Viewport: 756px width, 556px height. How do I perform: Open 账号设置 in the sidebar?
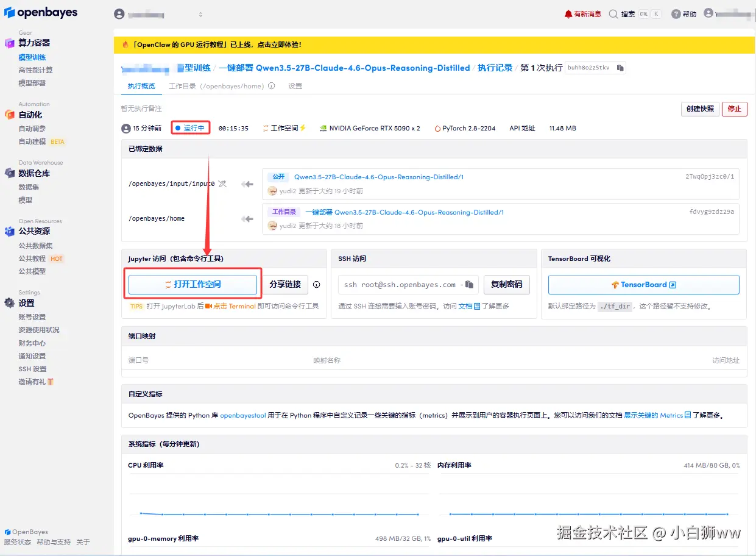pyautogui.click(x=32, y=317)
